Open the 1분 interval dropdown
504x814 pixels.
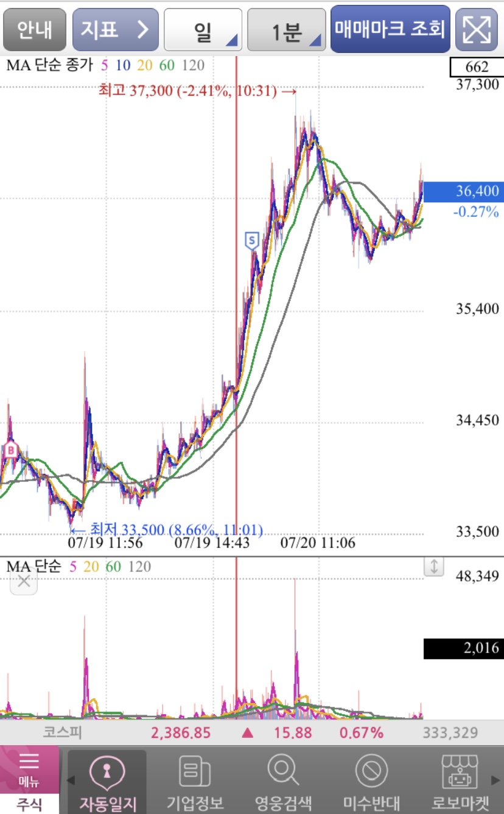click(x=287, y=29)
